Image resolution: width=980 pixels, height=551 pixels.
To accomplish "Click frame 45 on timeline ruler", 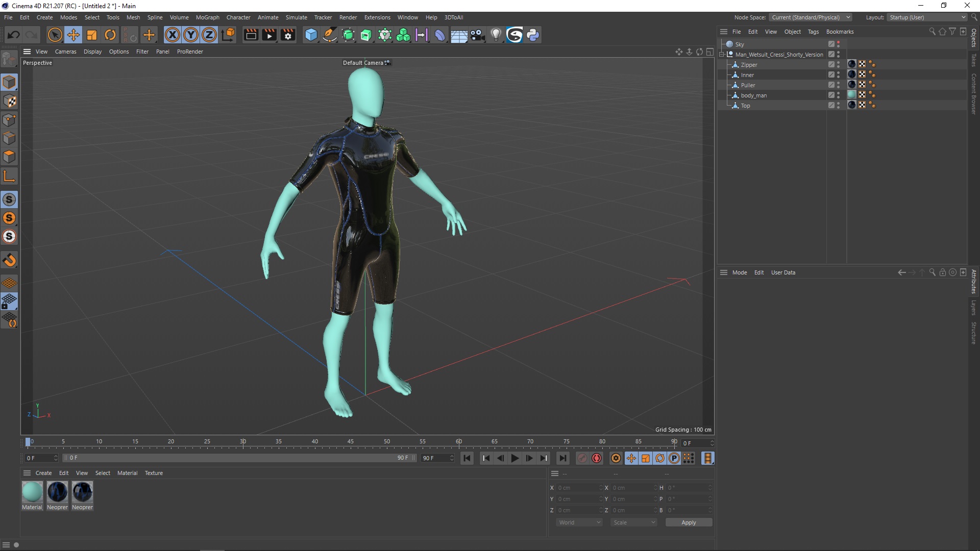I will 351,442.
